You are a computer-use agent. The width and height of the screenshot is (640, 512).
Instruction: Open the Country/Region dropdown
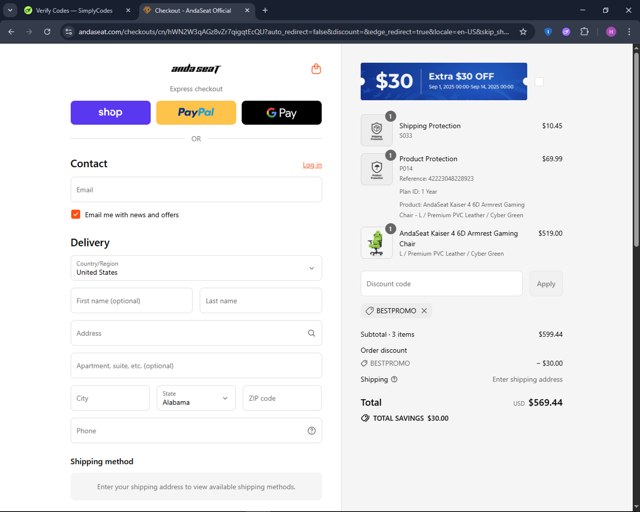(196, 268)
